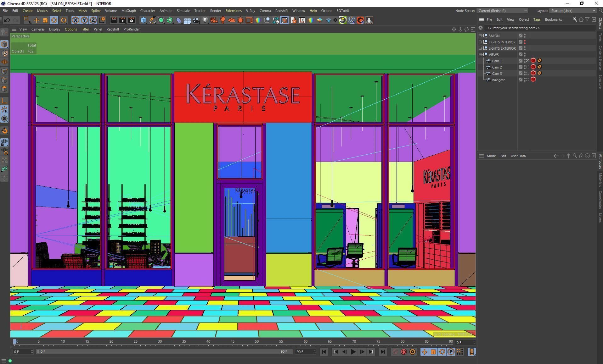603x364 pixels.
Task: Click timeline frame 45 marker
Action: 232,341
